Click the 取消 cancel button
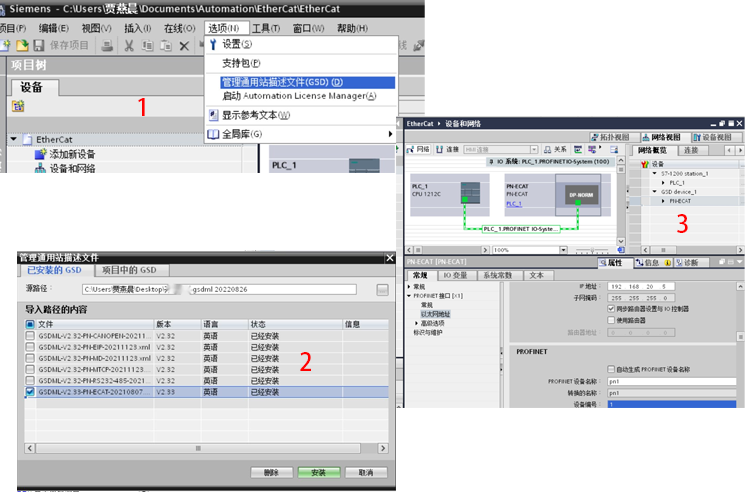 [365, 472]
